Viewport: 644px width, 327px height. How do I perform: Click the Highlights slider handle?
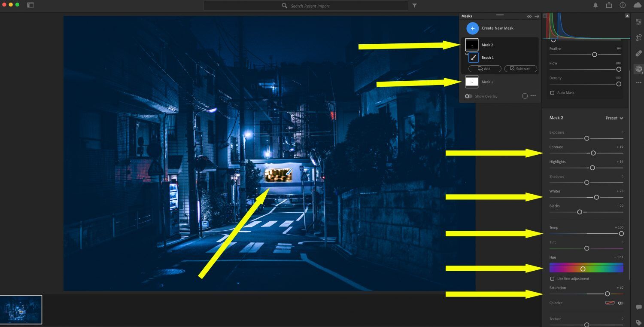pos(592,168)
